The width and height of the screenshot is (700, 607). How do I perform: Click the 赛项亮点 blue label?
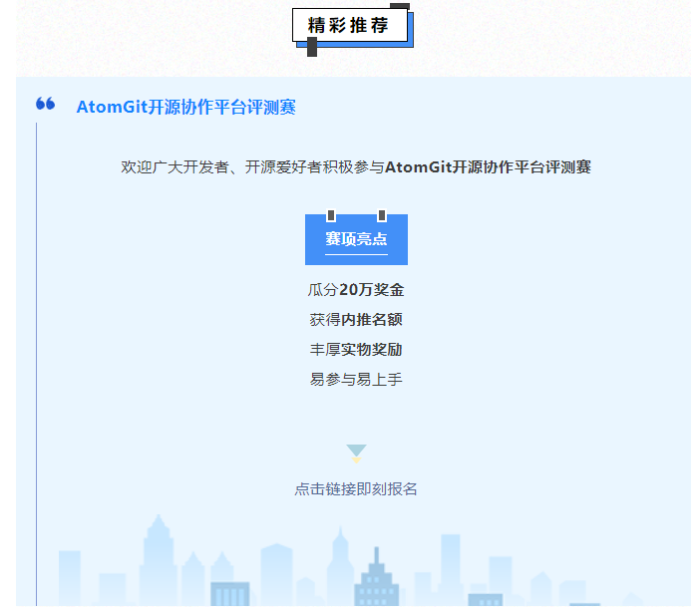click(356, 239)
